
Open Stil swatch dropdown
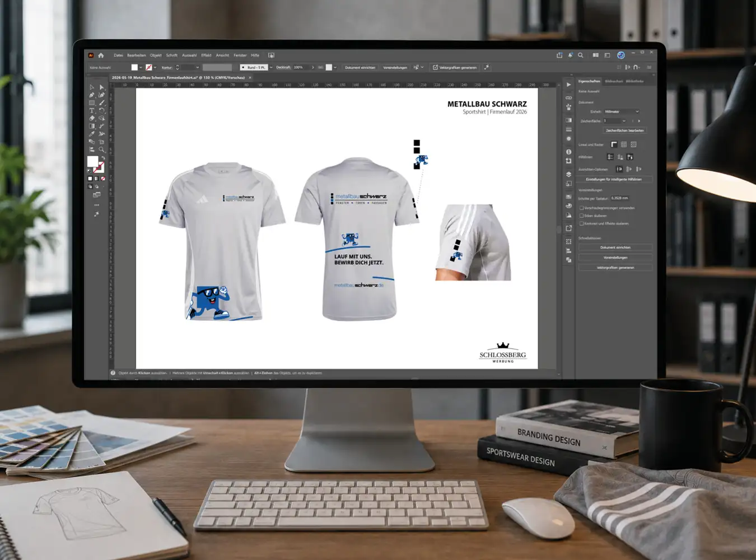click(x=335, y=67)
